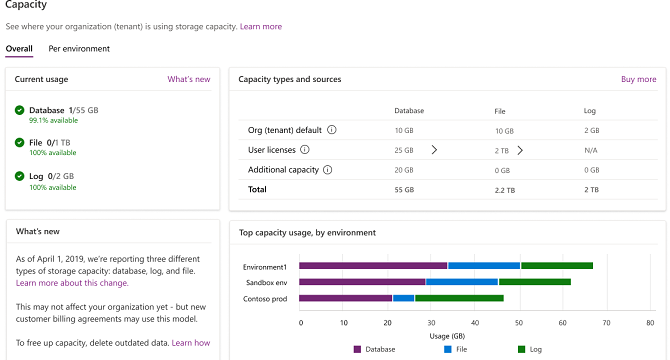Image resolution: width=670 pixels, height=360 pixels.
Task: Expand User licenses Database 25 GB chevron
Action: click(x=434, y=150)
